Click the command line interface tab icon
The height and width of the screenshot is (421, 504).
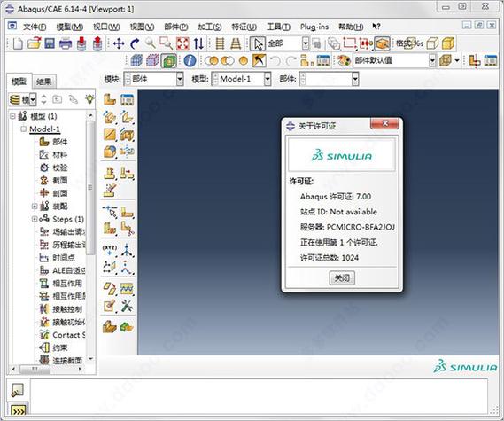pos(18,411)
